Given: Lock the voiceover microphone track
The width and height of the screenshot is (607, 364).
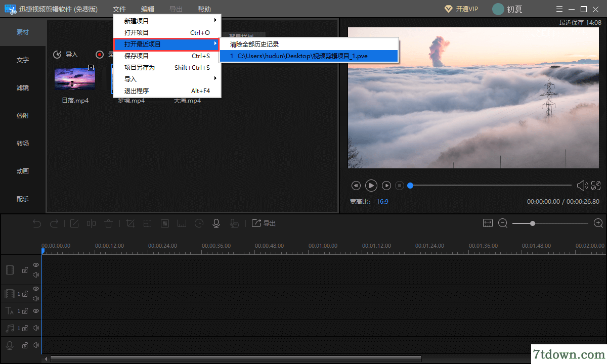Looking at the screenshot, I should coord(25,346).
